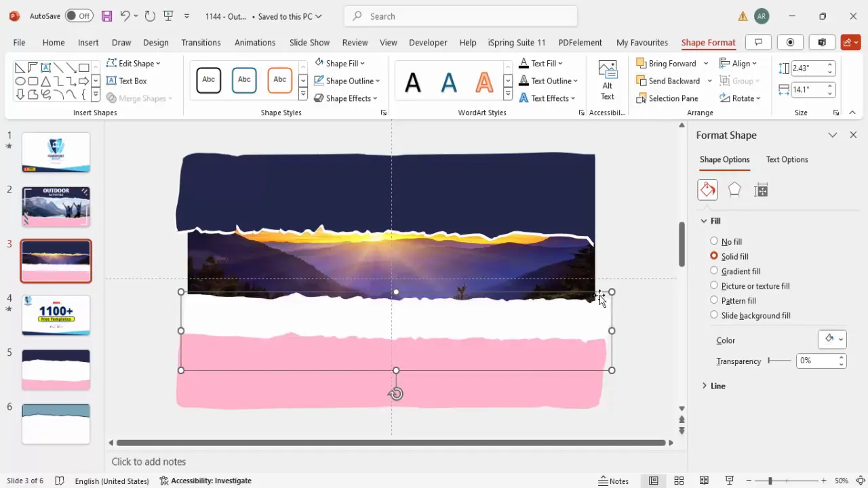Image resolution: width=868 pixels, height=488 pixels.
Task: Click the Transparency slider
Action: [780, 361]
